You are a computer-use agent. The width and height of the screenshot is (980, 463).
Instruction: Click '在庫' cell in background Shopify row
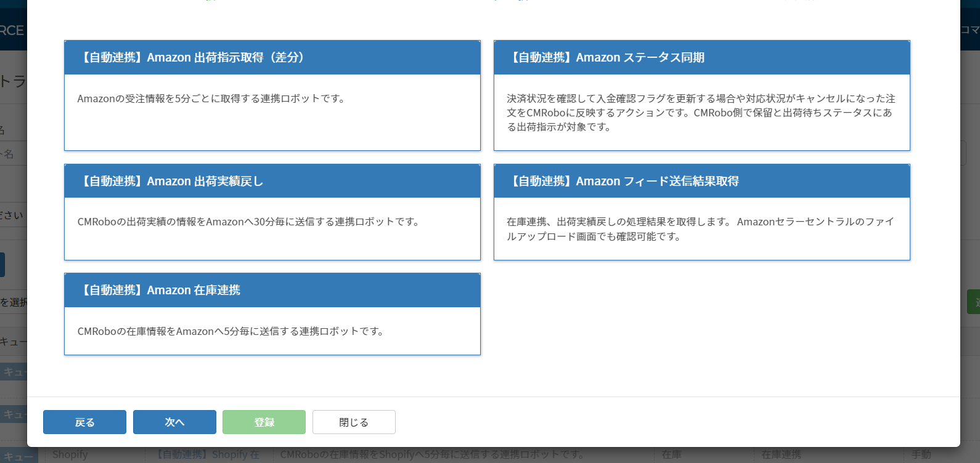pos(671,454)
